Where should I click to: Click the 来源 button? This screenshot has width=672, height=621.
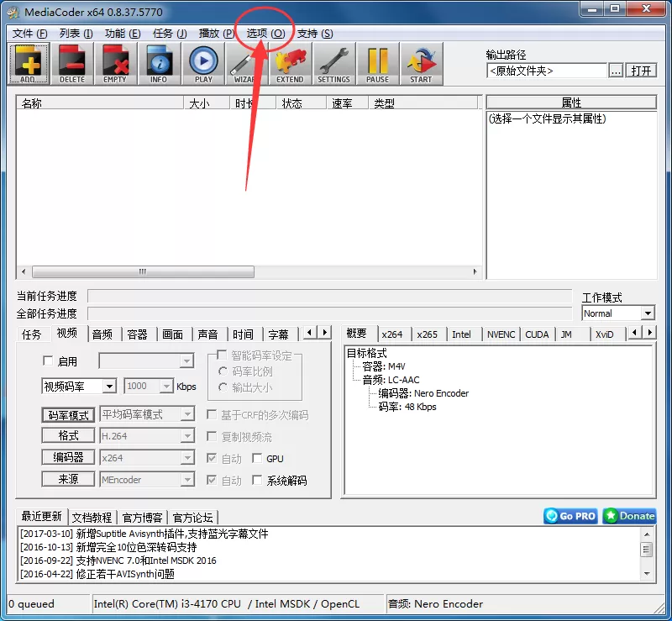[x=68, y=479]
